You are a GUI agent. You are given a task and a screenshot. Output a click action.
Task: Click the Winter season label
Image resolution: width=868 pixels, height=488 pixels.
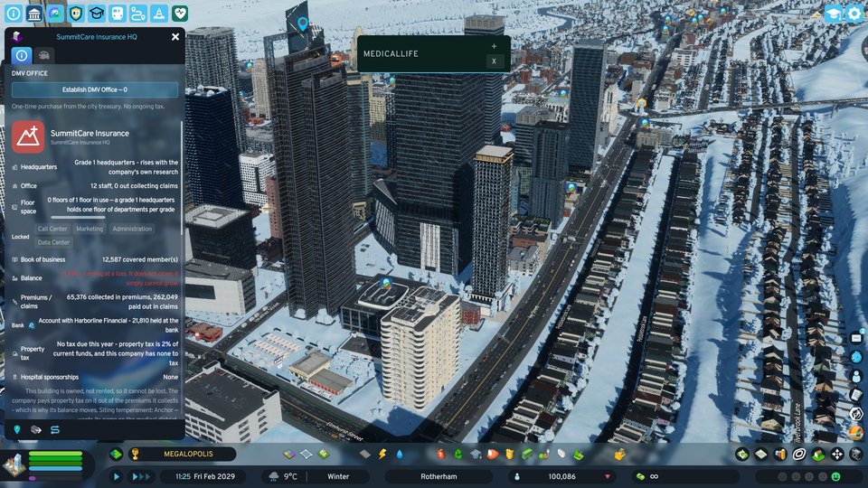pyautogui.click(x=338, y=476)
